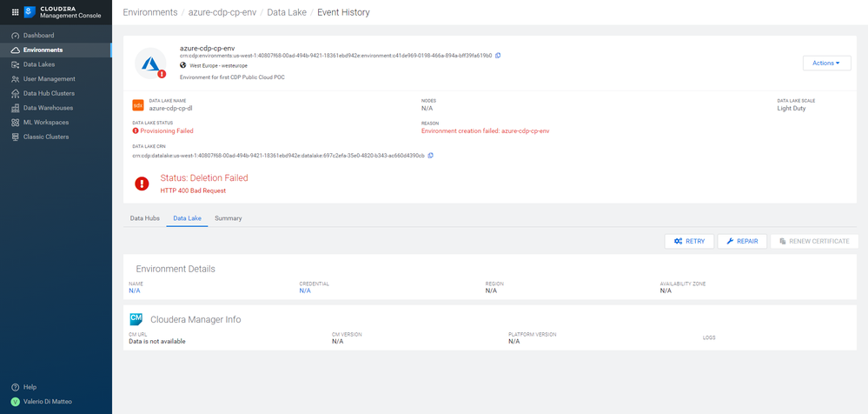Copy the environment CRN

[498, 56]
